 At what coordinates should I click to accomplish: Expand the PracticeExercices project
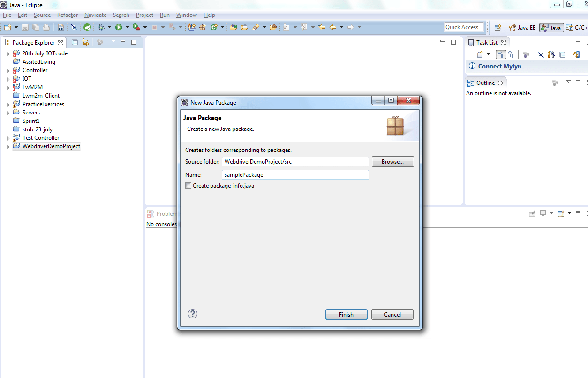(8, 105)
